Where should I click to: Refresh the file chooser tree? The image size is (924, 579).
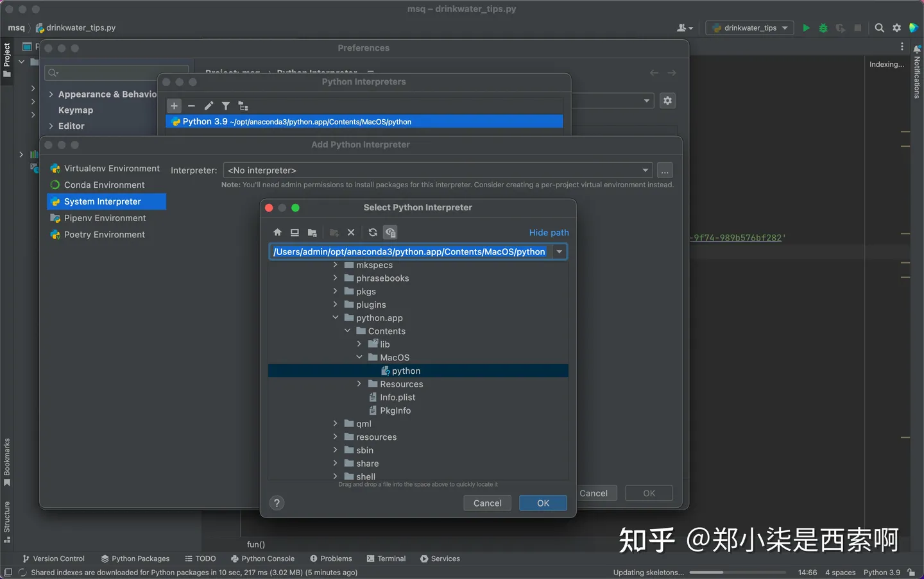pyautogui.click(x=373, y=233)
